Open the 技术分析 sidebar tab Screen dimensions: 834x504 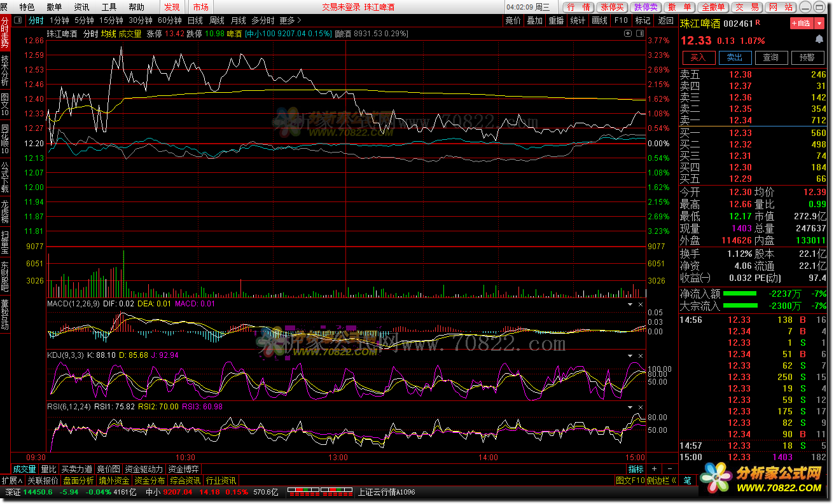point(5,70)
